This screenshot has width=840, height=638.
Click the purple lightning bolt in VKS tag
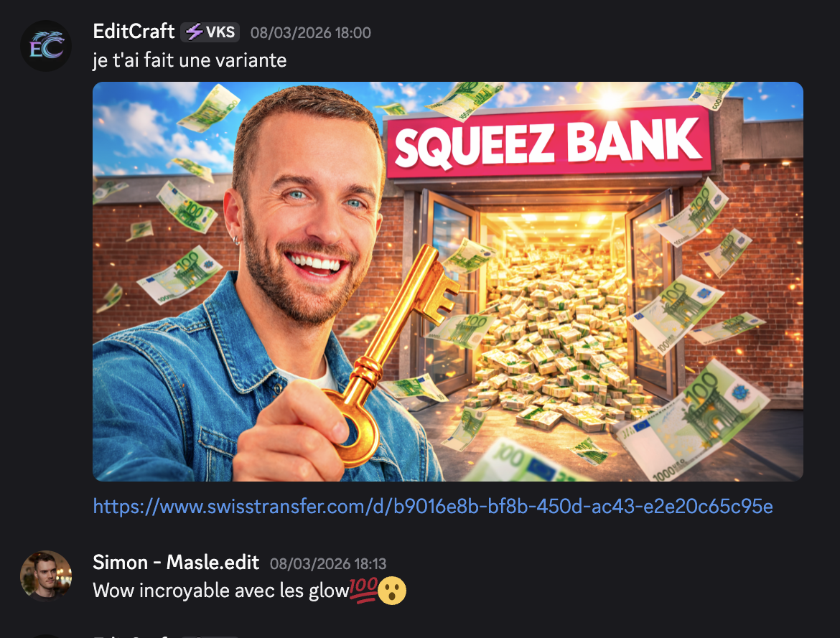click(195, 32)
